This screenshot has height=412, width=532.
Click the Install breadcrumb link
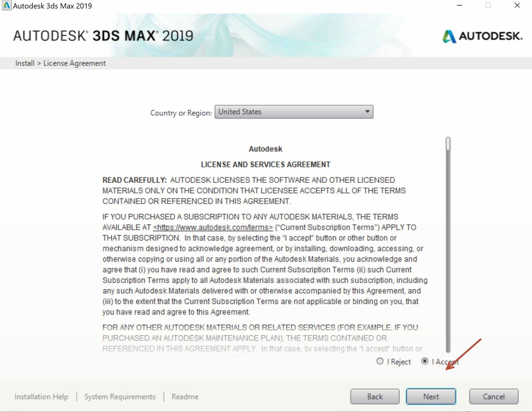(25, 63)
